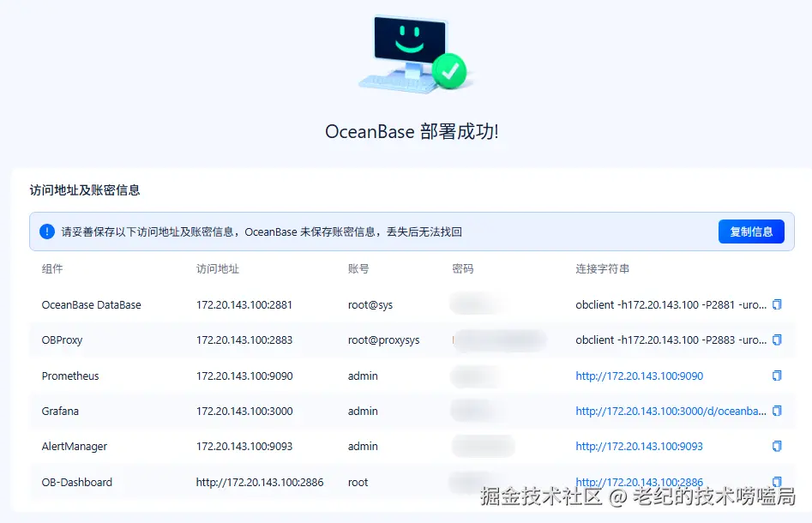The width and height of the screenshot is (812, 523).
Task: Click the admin account in the AlertManager row
Action: (x=363, y=447)
